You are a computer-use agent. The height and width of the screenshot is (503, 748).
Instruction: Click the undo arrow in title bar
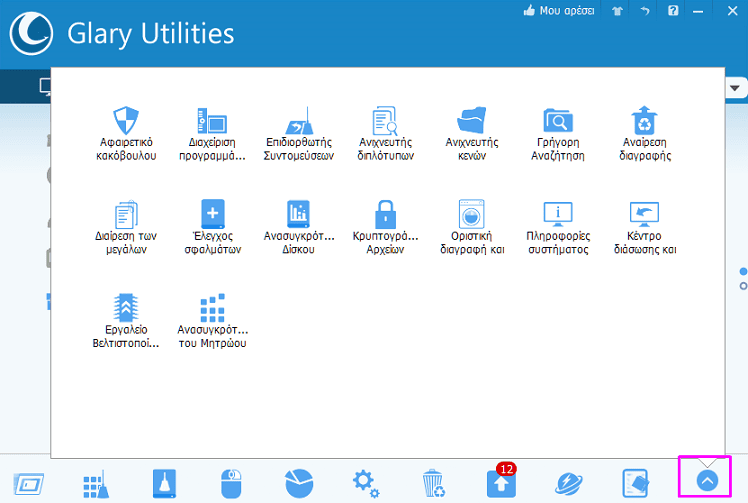click(x=645, y=11)
